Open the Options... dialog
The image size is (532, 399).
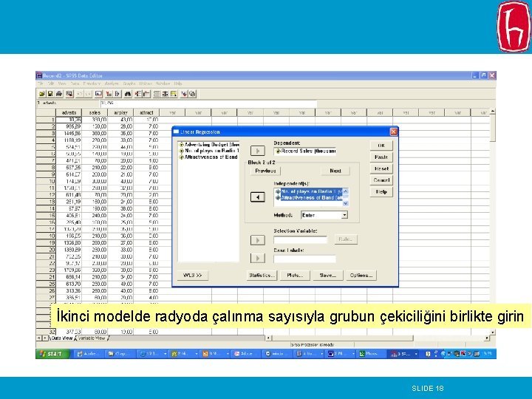point(361,275)
